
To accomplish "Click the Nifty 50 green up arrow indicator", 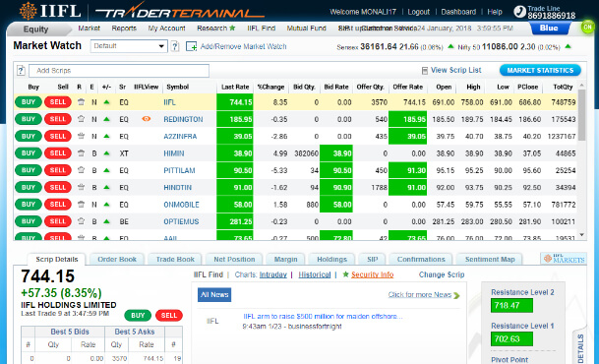I will 569,46.
